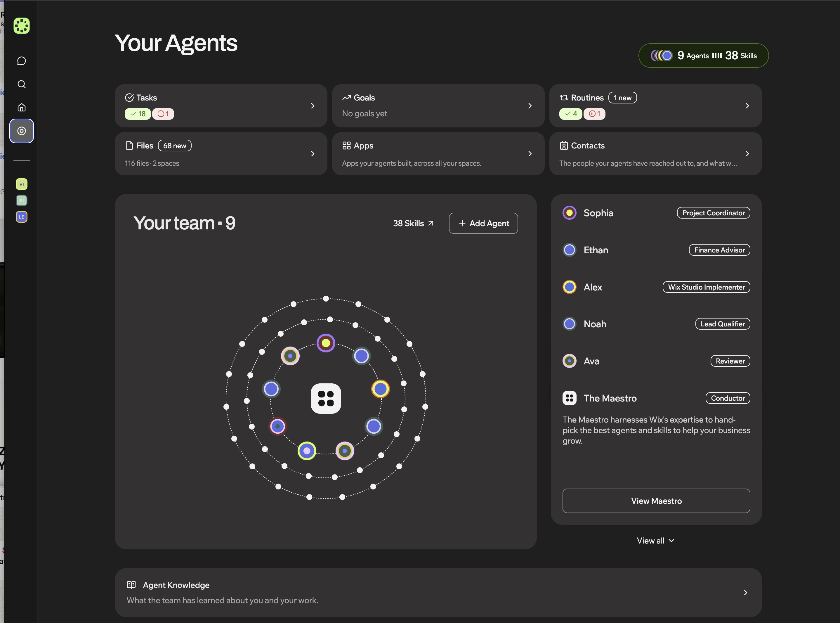Click the green app logo at top of sidebar
Screen dimensions: 840x623
pos(22,26)
